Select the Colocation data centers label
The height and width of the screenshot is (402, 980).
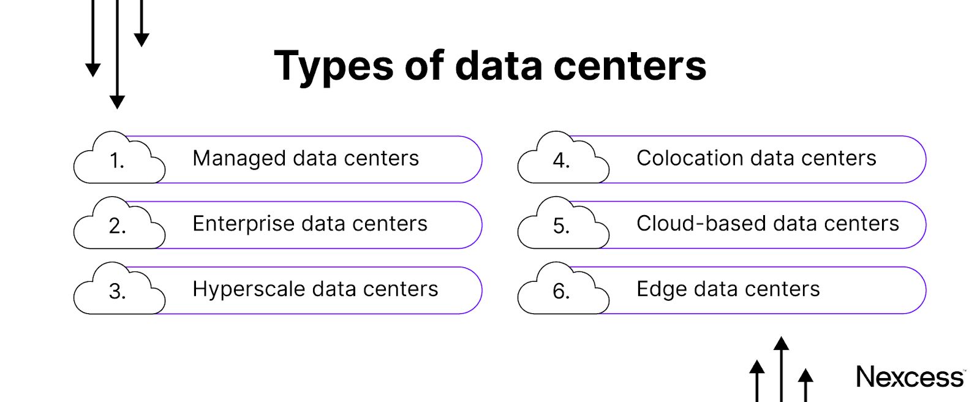[756, 158]
